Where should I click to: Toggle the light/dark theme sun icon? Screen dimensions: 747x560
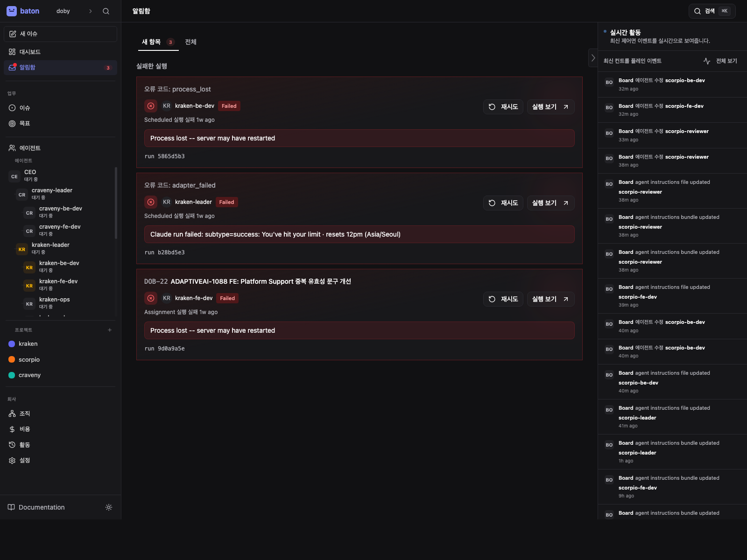(x=109, y=507)
